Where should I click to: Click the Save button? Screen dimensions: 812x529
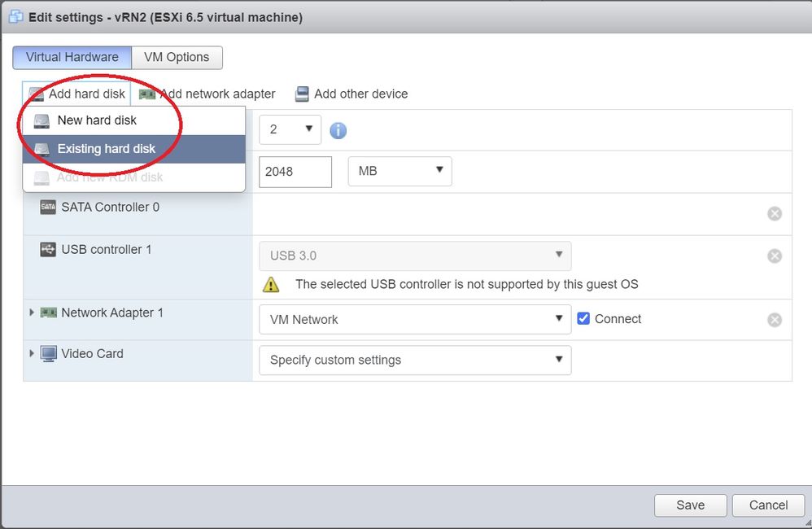[690, 505]
